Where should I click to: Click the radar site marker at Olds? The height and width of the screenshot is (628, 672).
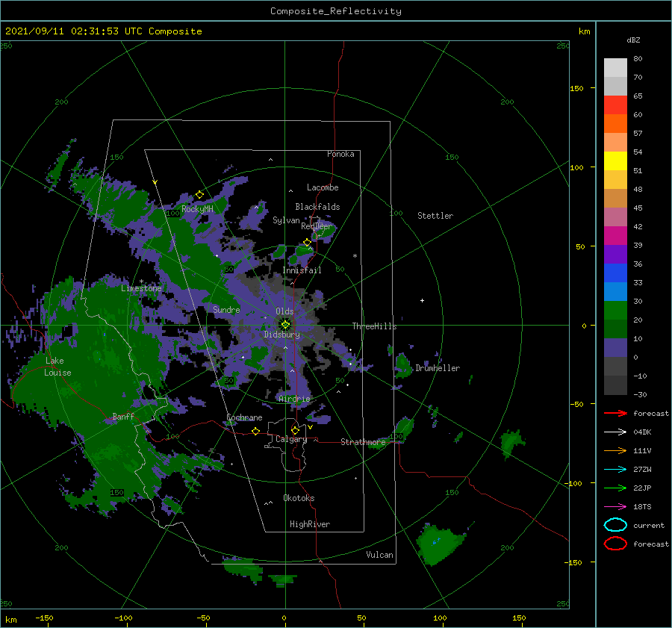click(x=285, y=325)
